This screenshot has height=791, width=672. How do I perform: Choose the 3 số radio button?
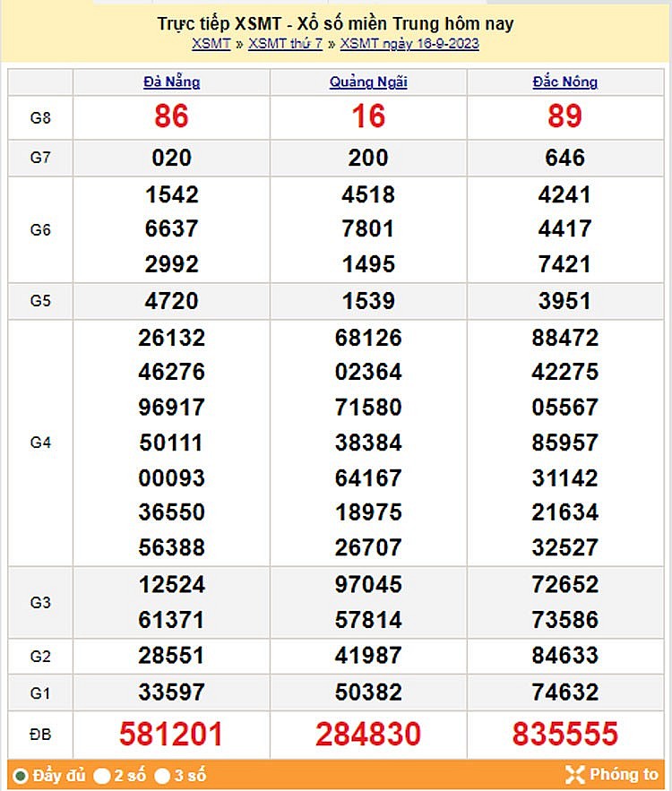162,776
